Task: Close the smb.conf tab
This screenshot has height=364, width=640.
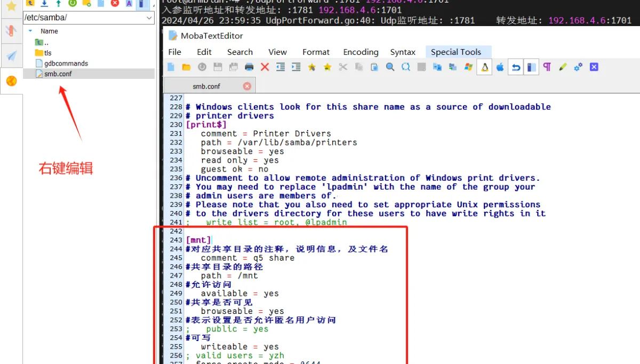Action: point(247,86)
